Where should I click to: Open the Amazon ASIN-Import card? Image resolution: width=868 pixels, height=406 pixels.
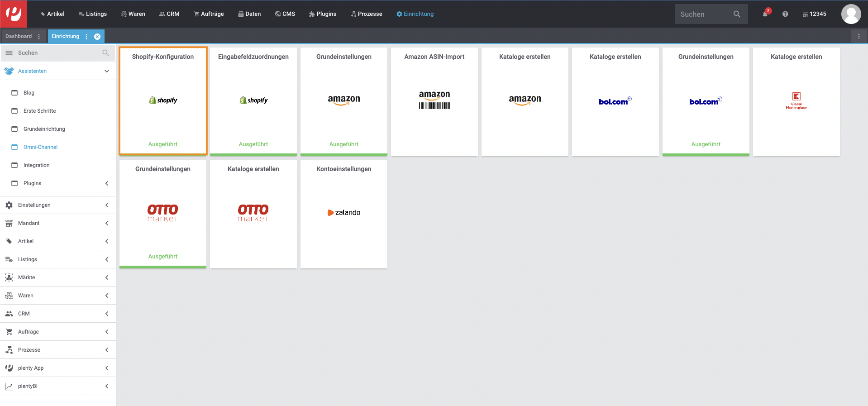434,102
